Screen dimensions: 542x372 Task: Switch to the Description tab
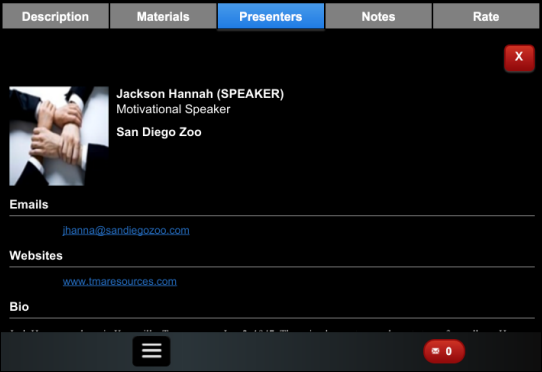[x=55, y=16]
